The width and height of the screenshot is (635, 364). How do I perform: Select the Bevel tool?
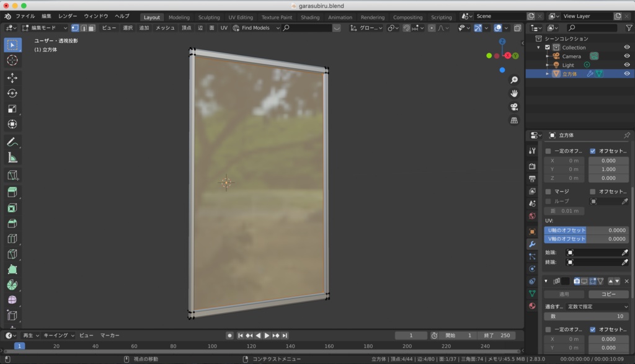click(x=12, y=223)
